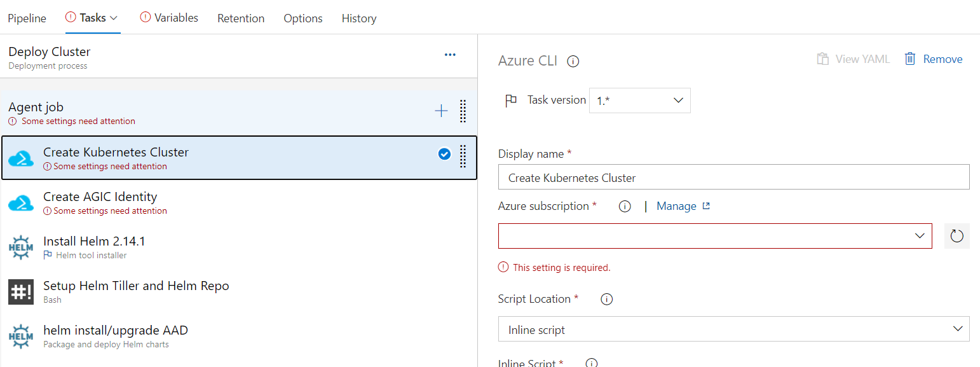Click the 'Helm tool installer' subtitle
This screenshot has width=980, height=367.
pos(91,255)
